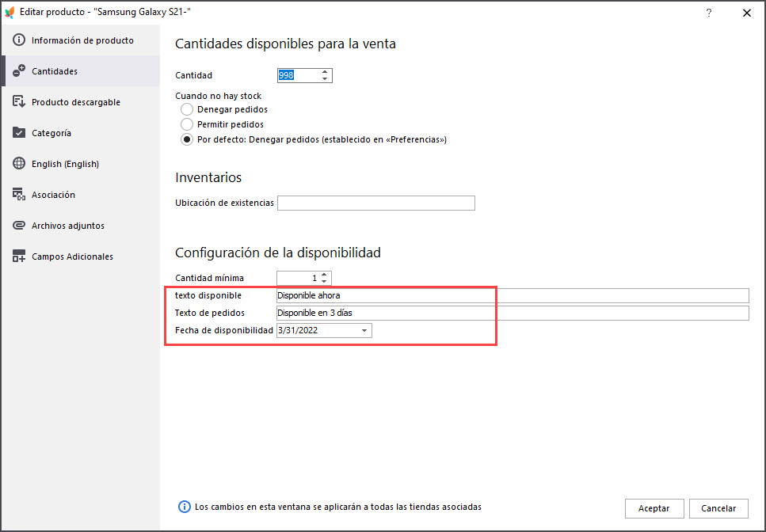Click the 'Configuración de la disponibilidad' heading
The image size is (766, 532).
pyautogui.click(x=278, y=253)
